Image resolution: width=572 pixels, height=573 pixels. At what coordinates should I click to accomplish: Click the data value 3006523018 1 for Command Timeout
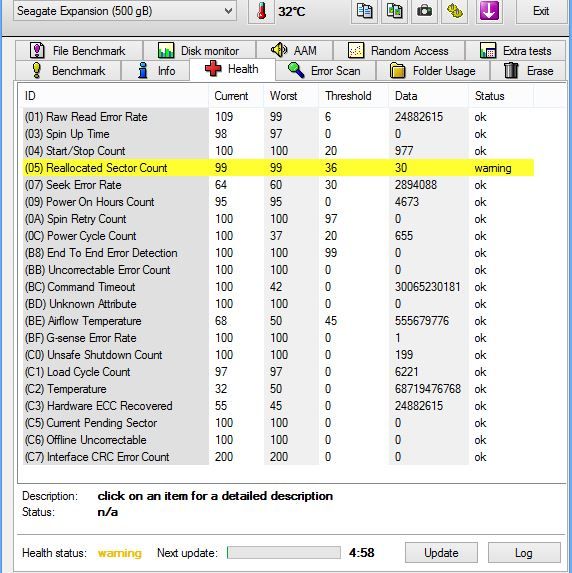(427, 287)
